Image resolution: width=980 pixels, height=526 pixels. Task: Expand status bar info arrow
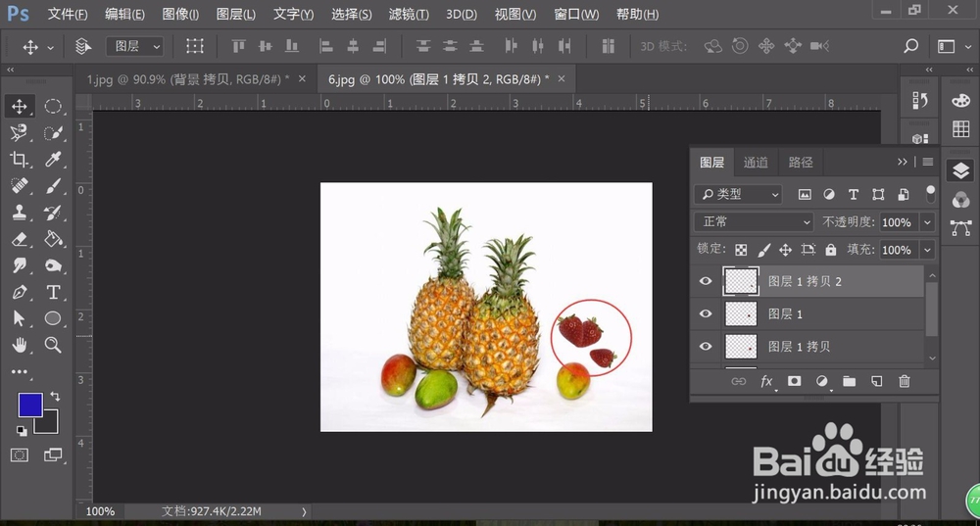[305, 511]
